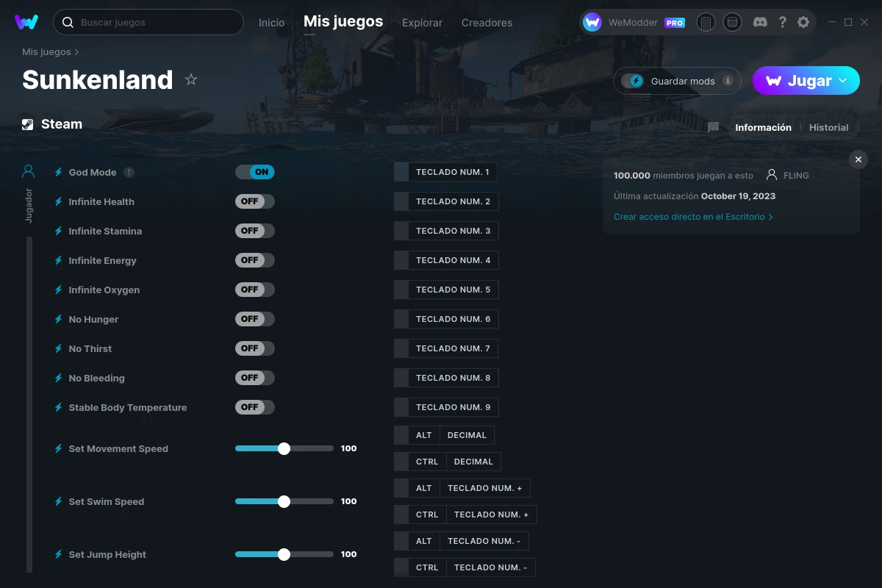Image resolution: width=882 pixels, height=588 pixels.
Task: Click the Steam platform icon
Action: coord(28,124)
